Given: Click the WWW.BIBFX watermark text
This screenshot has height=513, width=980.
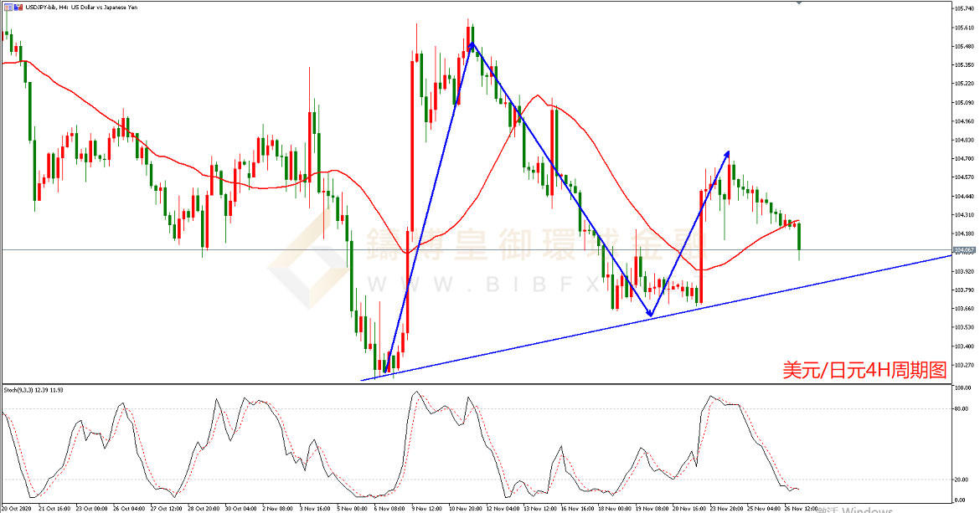Looking at the screenshot, I should pyautogui.click(x=486, y=283).
